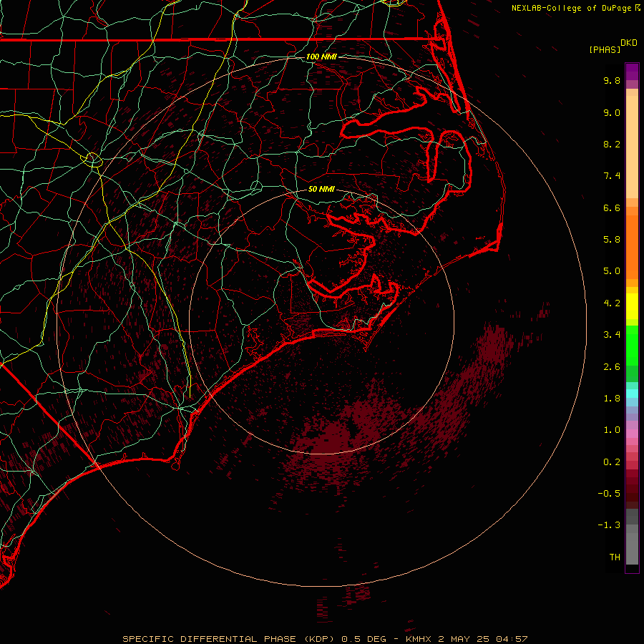
Task: Click the purple top segment of the color bar
Action: coord(632,72)
